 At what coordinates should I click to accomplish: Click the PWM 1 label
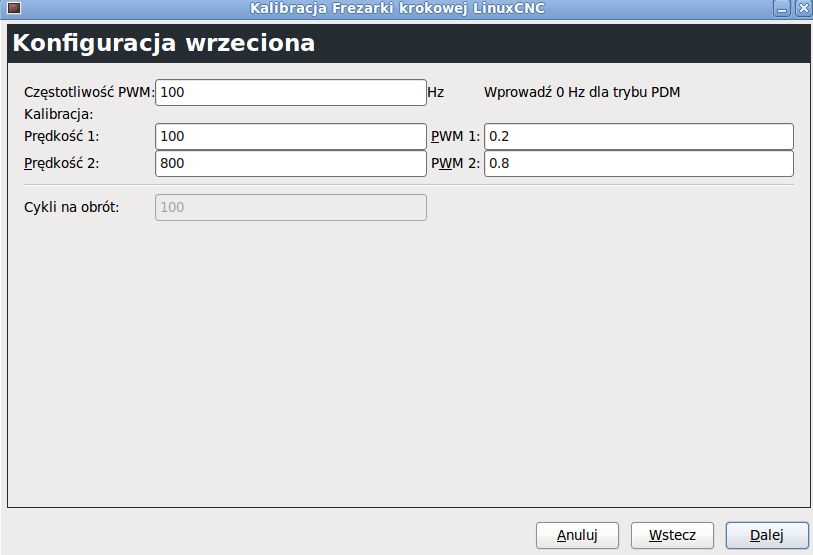click(x=456, y=136)
